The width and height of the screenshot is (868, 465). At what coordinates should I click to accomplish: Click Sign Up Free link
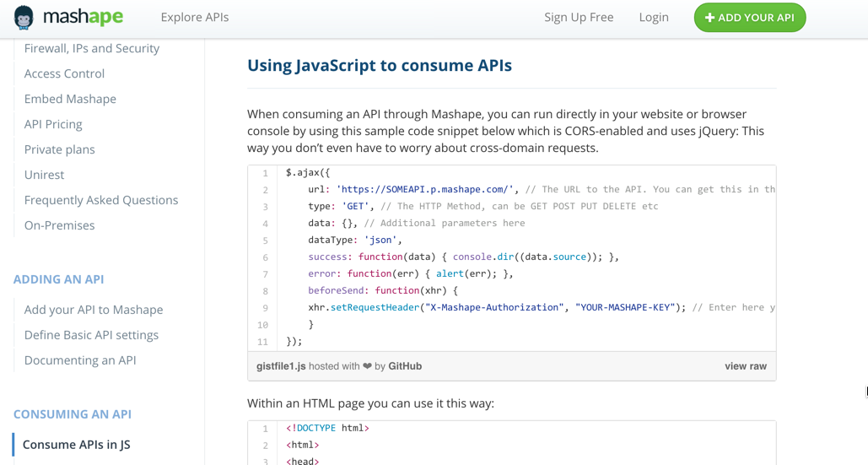tap(579, 17)
